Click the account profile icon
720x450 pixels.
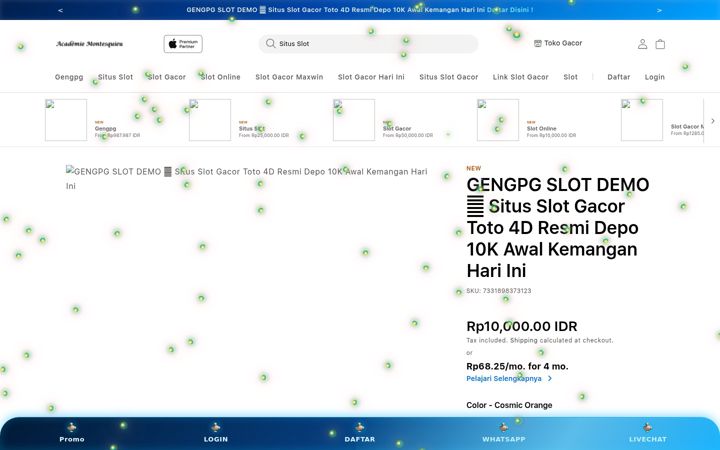(642, 44)
